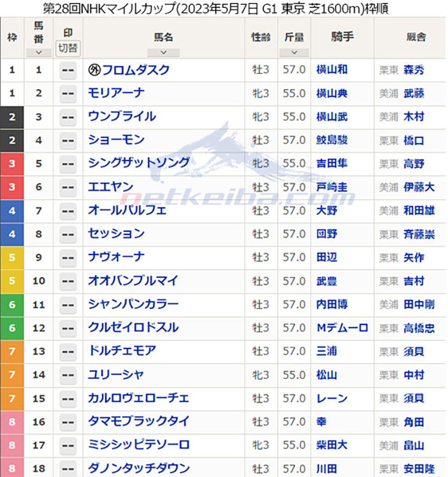448x477 pixels.
Task: Open mark selector for ショーモン row
Action: point(67,140)
